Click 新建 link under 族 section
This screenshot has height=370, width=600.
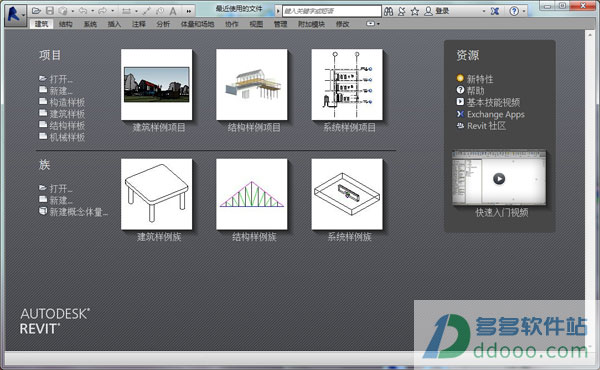click(60, 200)
